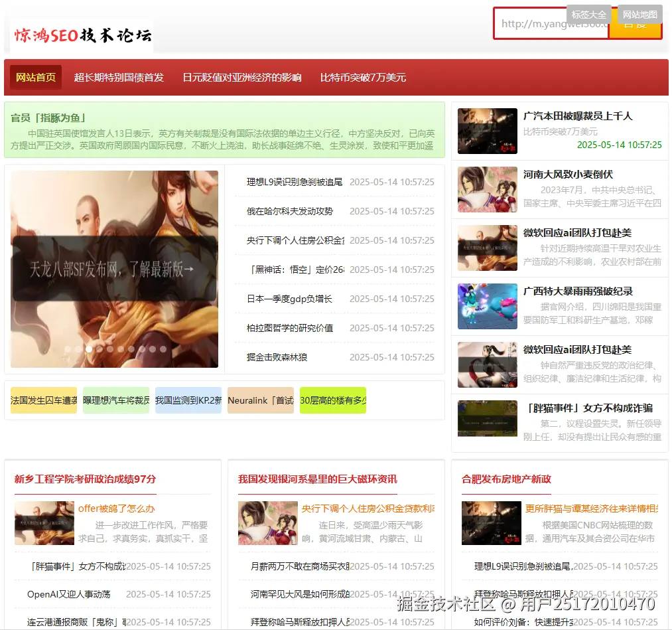Click the green 曝理想汽车将裁员 tag
The width and height of the screenshot is (672, 630).
116,400
